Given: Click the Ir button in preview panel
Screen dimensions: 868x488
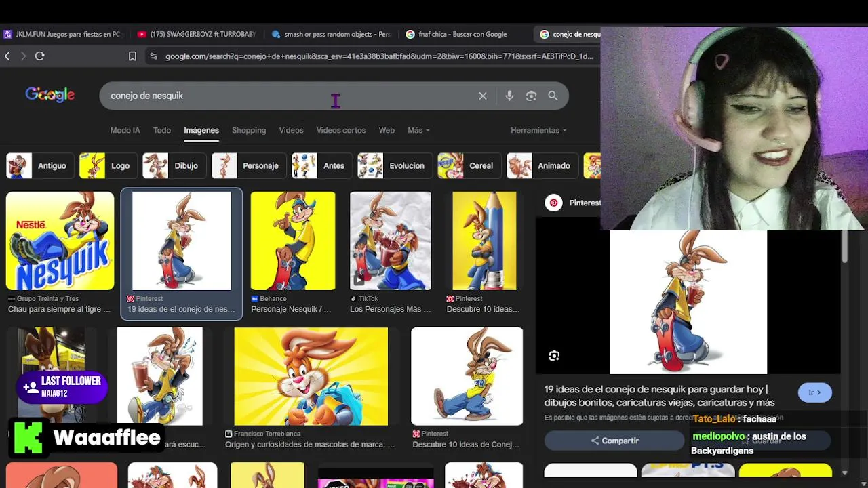Looking at the screenshot, I should point(814,392).
